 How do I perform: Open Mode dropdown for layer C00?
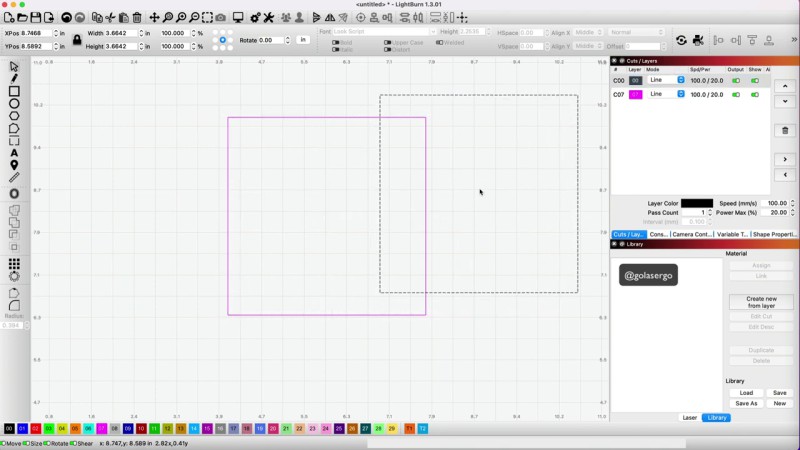pyautogui.click(x=666, y=80)
